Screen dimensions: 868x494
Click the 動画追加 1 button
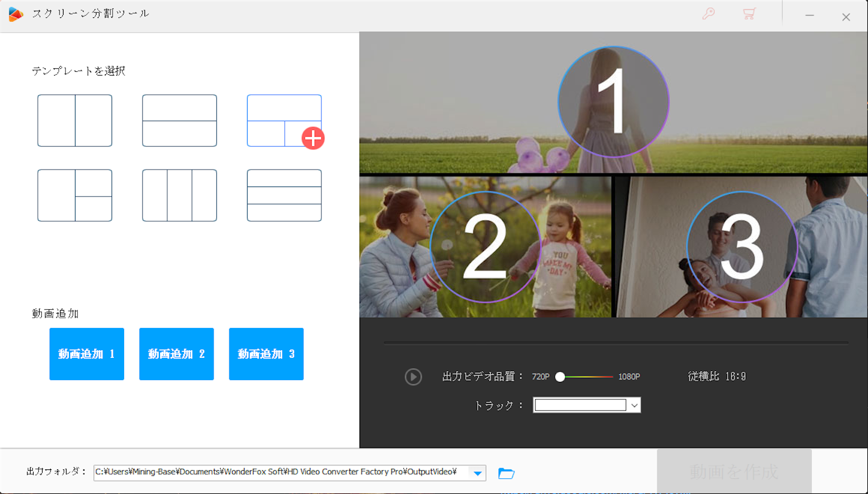click(x=86, y=354)
